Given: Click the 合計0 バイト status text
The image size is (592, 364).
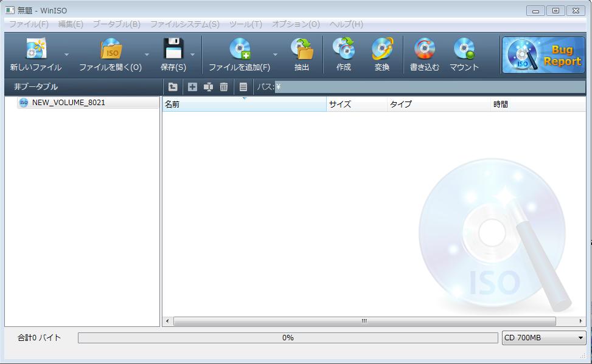Looking at the screenshot, I should 40,338.
